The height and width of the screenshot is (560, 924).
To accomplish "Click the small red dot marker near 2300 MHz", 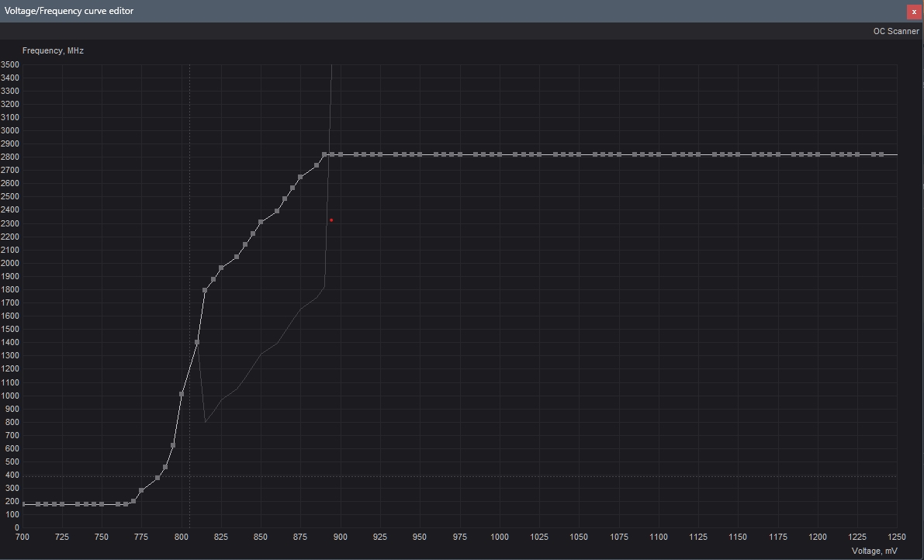I will [x=331, y=220].
